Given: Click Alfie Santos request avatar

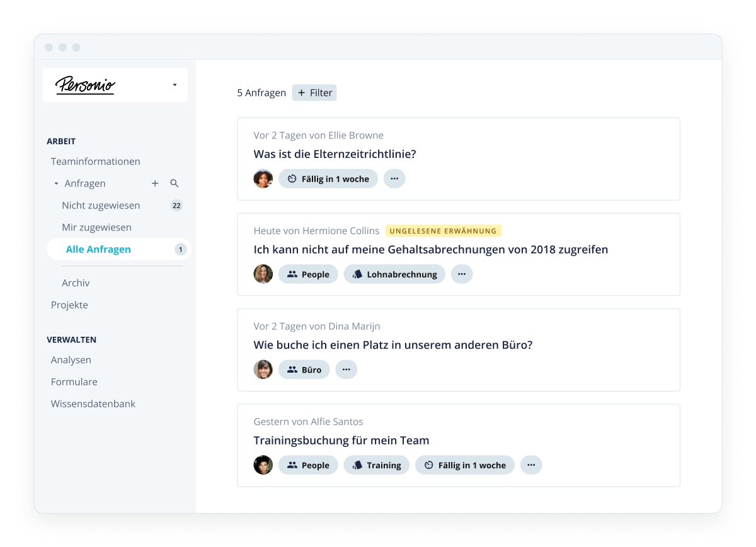Looking at the screenshot, I should coord(263,465).
